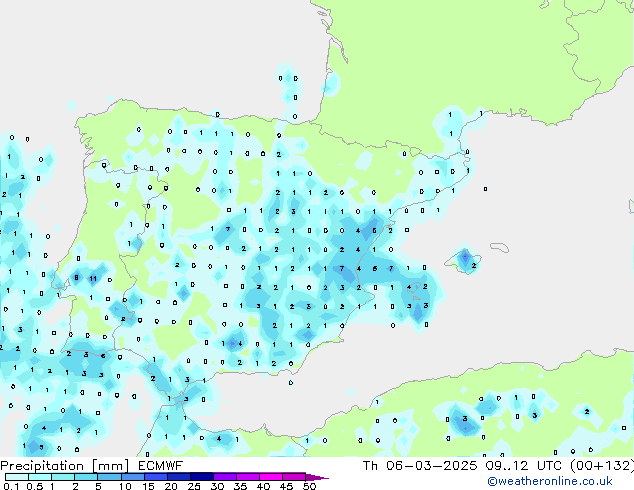Click the '11' precipitation value over Portugal
Image resolution: width=634 pixels, height=490 pixels.
[x=93, y=278]
